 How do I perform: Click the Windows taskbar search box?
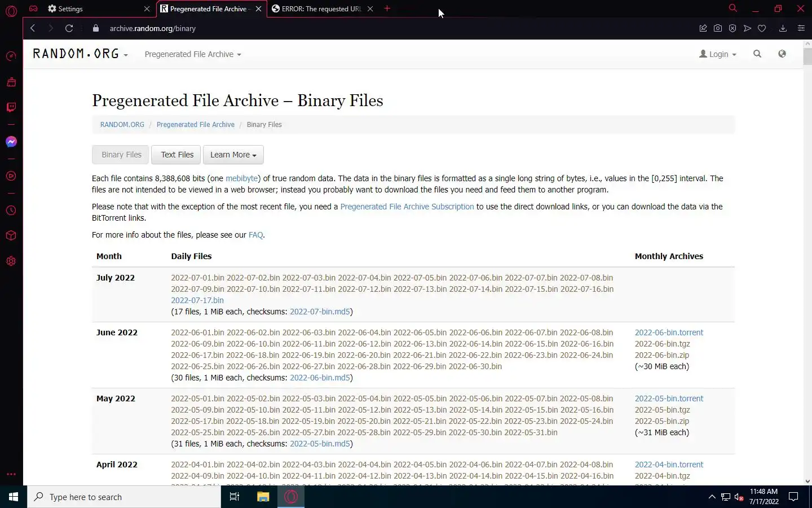pos(124,497)
